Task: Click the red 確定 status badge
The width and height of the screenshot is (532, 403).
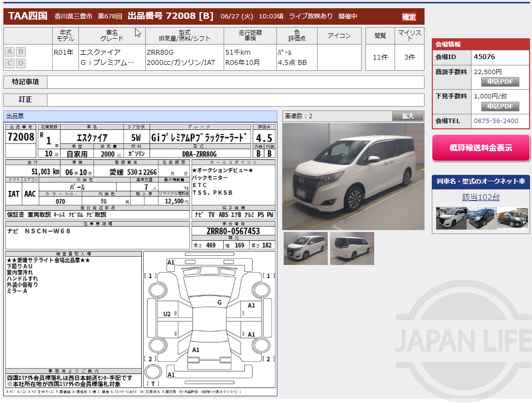Action: [x=408, y=16]
